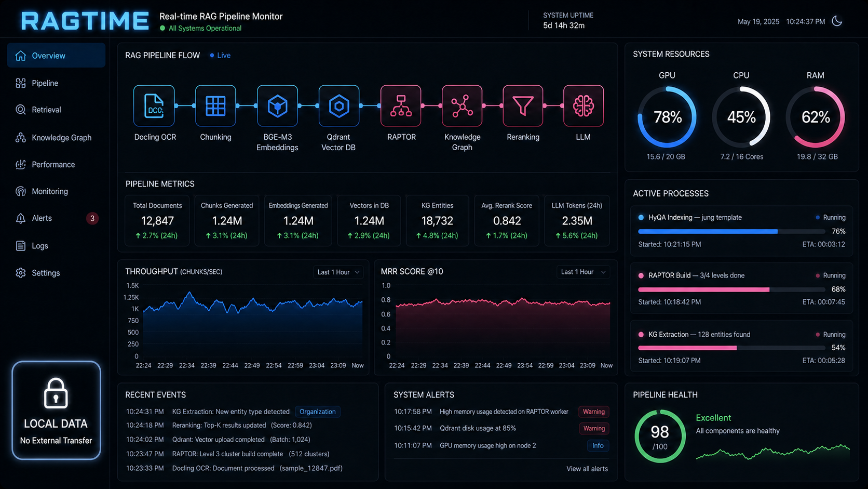Screen dimensions: 868x489
Task: Click the Local Data padlock icon
Action: click(x=56, y=393)
